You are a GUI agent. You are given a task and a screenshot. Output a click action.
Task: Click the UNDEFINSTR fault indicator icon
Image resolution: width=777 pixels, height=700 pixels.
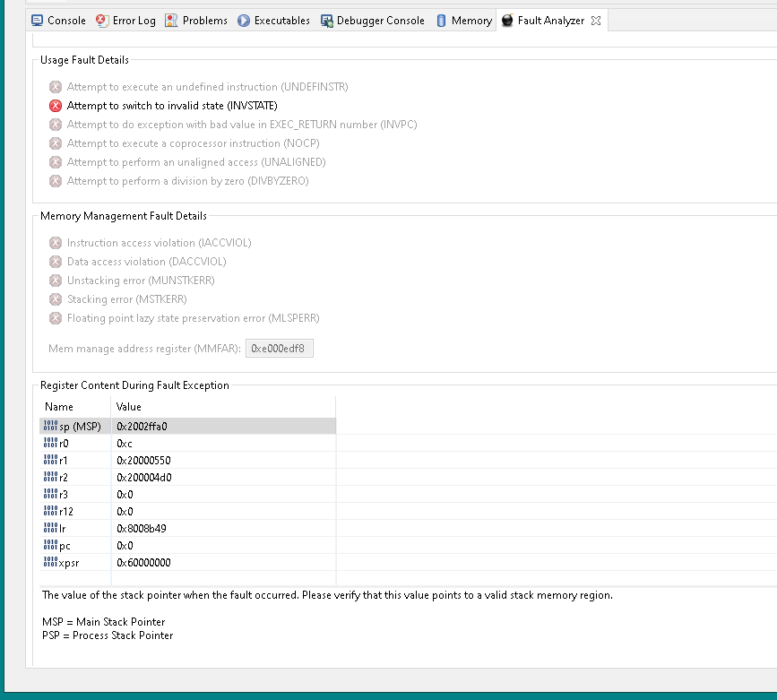[56, 87]
